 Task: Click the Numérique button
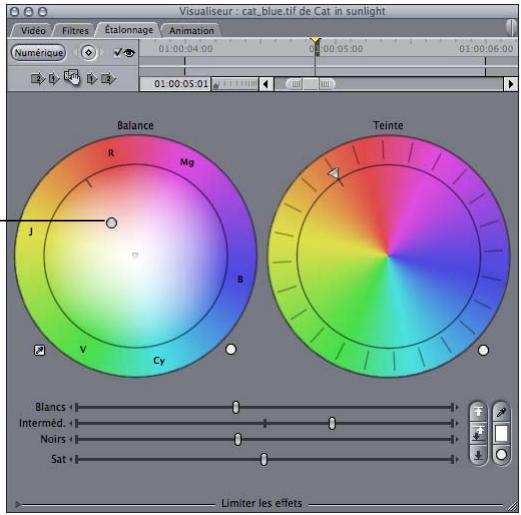(38, 53)
